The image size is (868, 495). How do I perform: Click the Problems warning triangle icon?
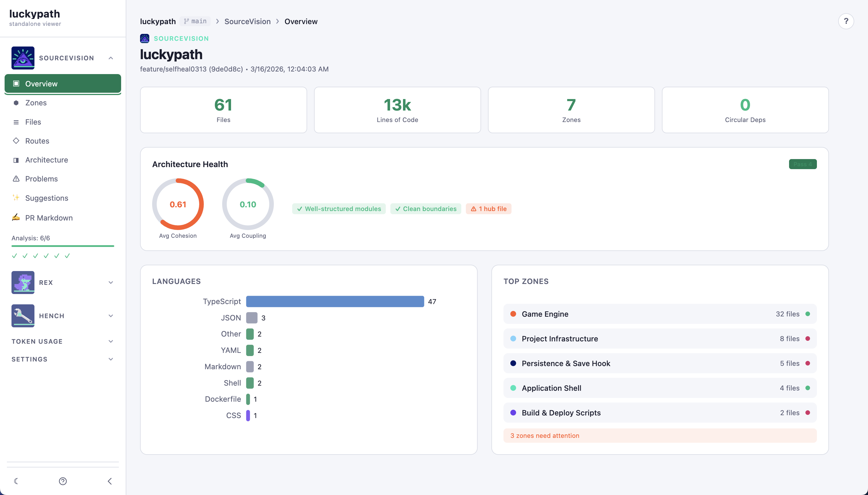point(16,179)
